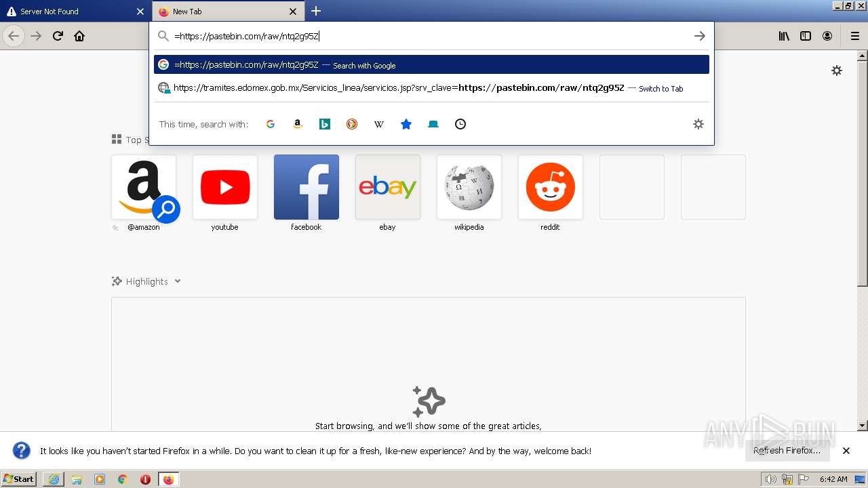Image resolution: width=868 pixels, height=488 pixels.
Task: Click the Refresh Firefox button
Action: [787, 451]
